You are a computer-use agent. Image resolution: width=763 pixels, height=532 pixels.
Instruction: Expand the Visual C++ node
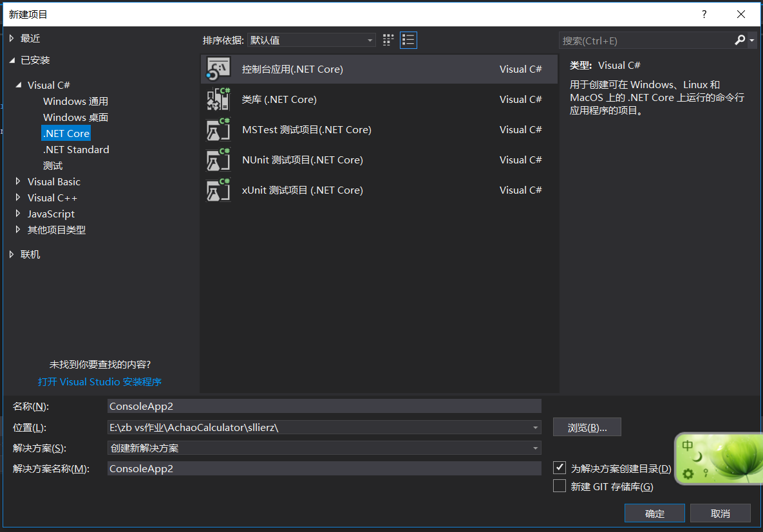18,197
